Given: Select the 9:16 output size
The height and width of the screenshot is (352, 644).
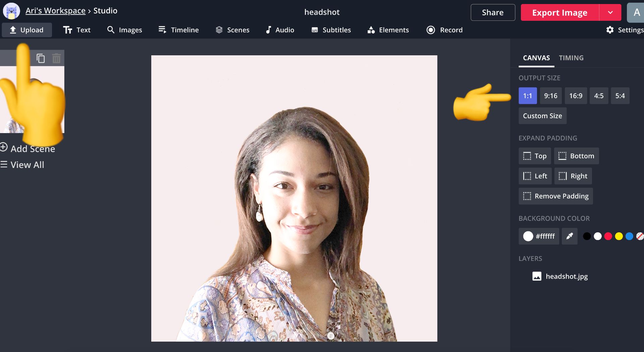Looking at the screenshot, I should coord(550,96).
